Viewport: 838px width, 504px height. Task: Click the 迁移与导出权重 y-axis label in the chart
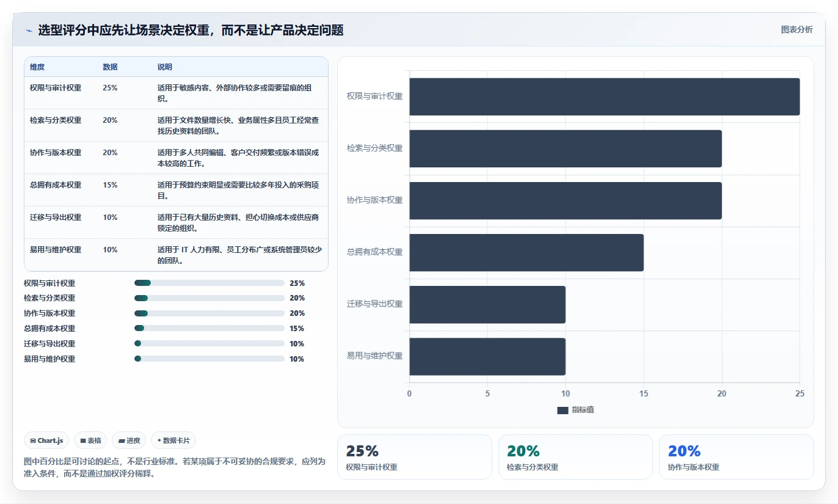coord(374,304)
